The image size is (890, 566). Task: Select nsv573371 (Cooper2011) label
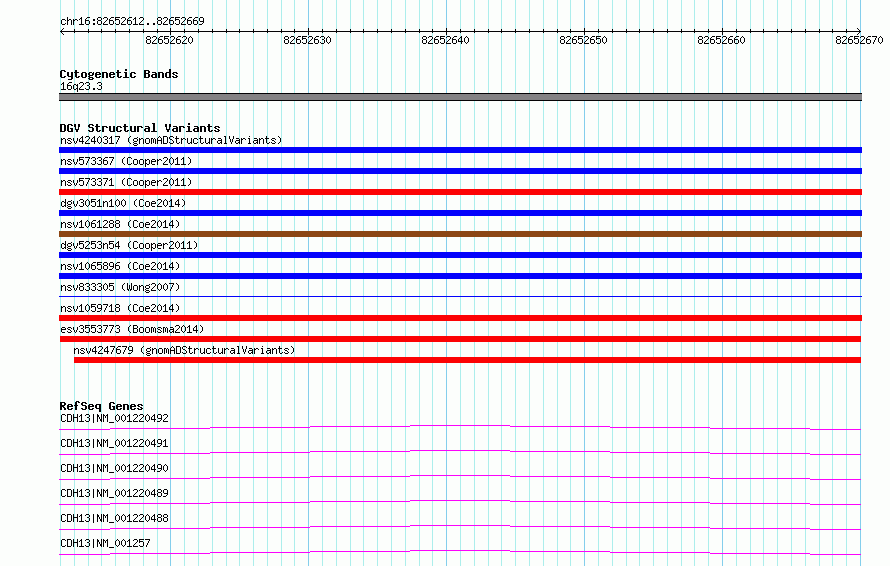point(126,182)
